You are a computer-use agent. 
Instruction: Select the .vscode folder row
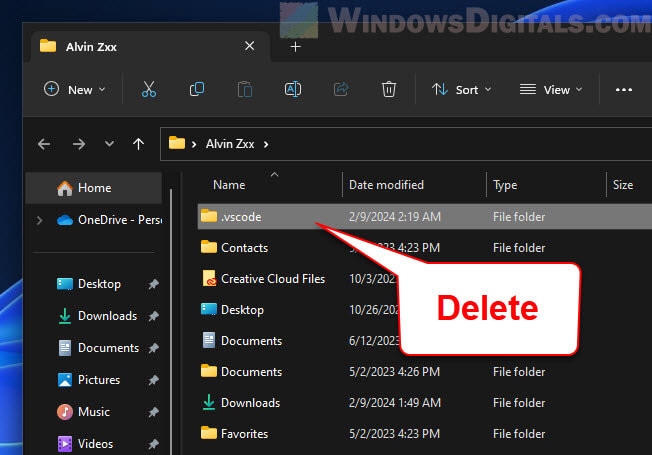(x=425, y=217)
